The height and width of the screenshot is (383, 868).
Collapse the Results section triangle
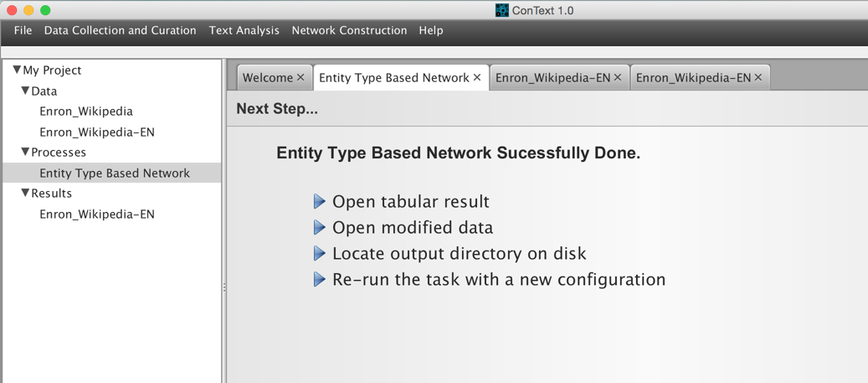[x=25, y=193]
